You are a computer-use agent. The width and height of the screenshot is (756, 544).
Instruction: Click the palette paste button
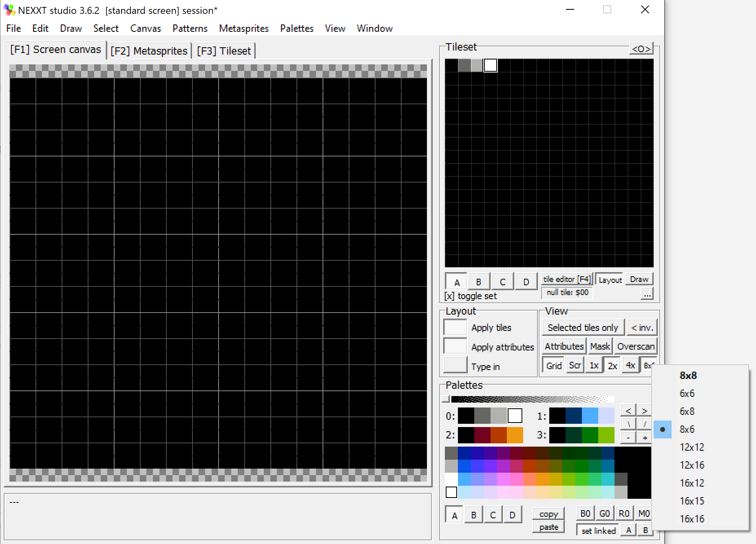coord(548,527)
